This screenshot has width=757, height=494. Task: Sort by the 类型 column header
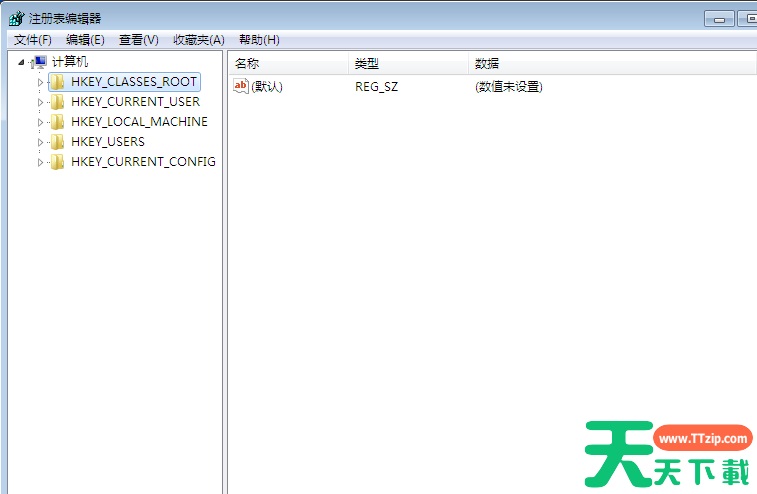(408, 63)
